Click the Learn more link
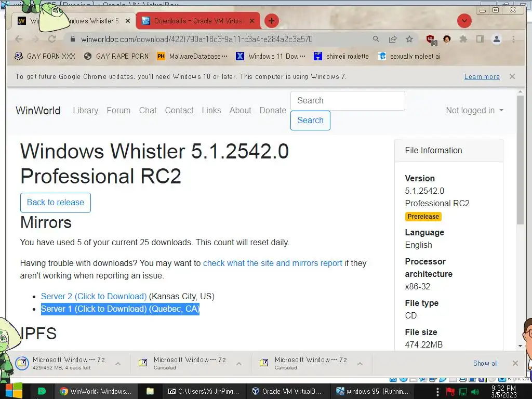 tap(482, 76)
